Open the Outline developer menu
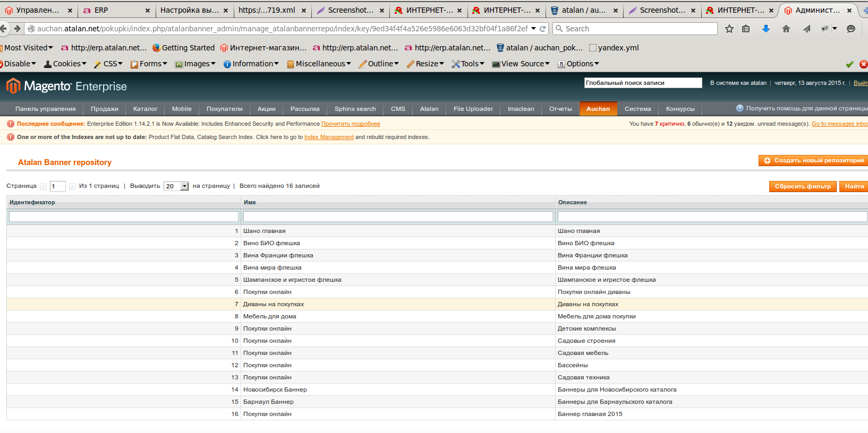 tap(379, 64)
